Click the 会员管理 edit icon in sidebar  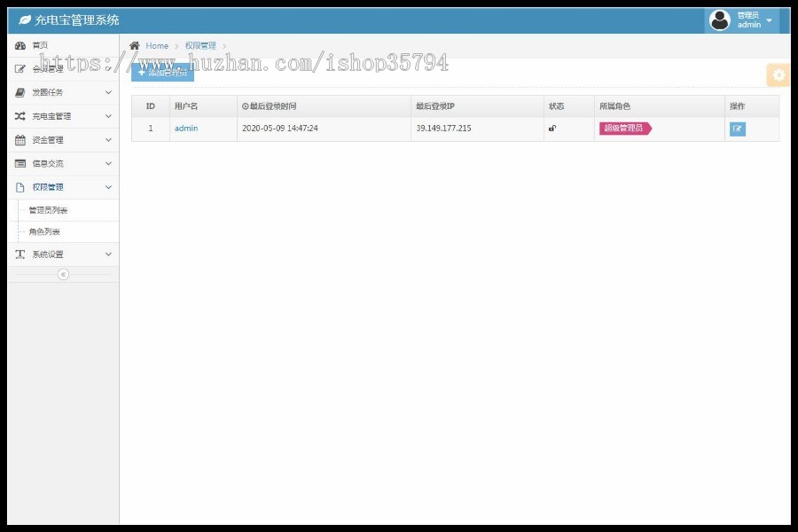tap(20, 68)
